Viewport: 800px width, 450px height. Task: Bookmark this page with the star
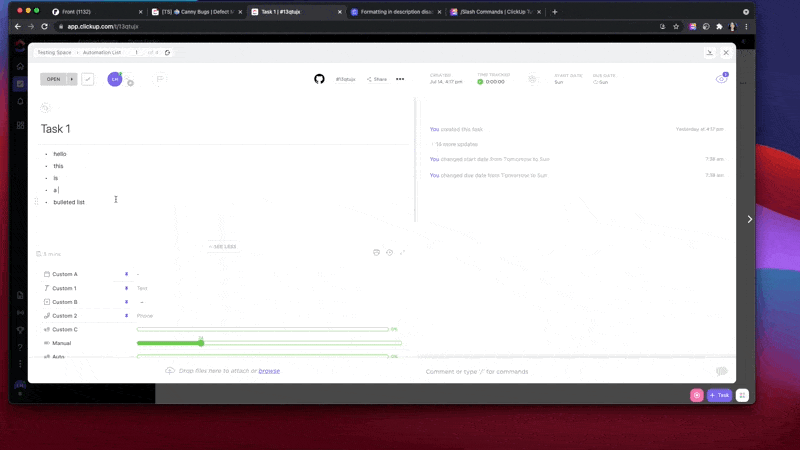pyautogui.click(x=676, y=27)
